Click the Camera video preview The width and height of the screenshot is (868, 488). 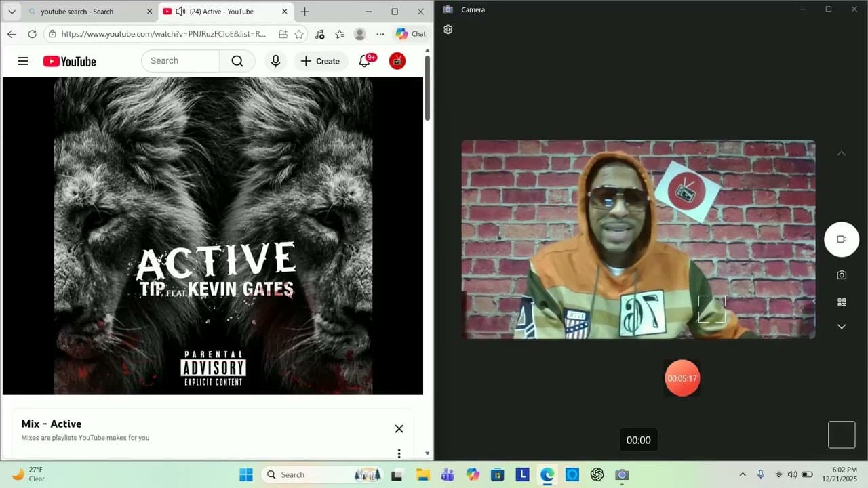coord(638,239)
